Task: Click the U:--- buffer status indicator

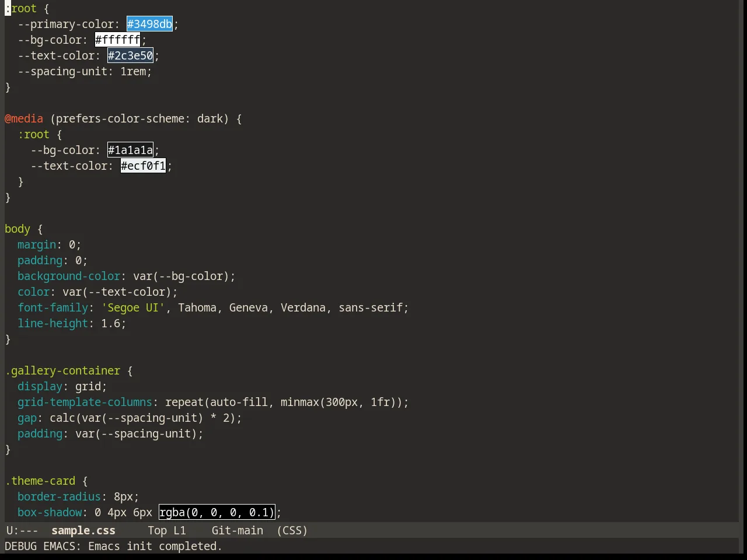Action: 22,530
